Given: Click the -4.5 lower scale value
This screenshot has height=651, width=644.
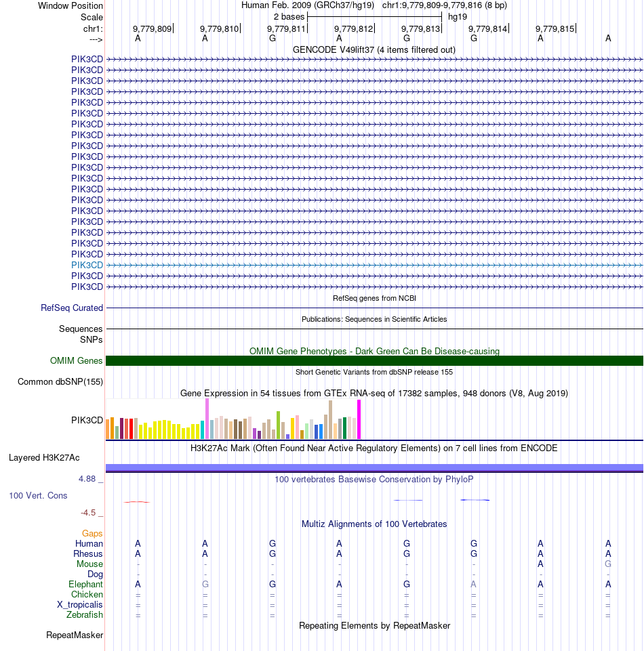Looking at the screenshot, I should (x=88, y=512).
